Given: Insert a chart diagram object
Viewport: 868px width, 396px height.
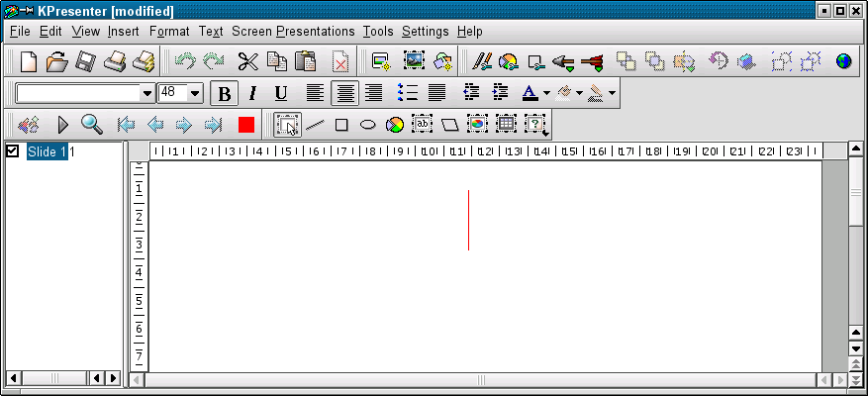Looking at the screenshot, I should 478,124.
